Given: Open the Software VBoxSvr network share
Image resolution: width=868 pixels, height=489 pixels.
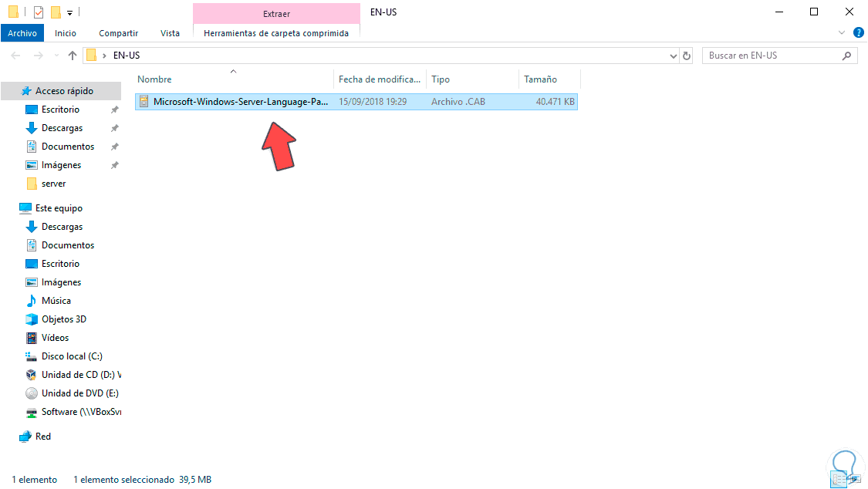Looking at the screenshot, I should pyautogui.click(x=81, y=412).
